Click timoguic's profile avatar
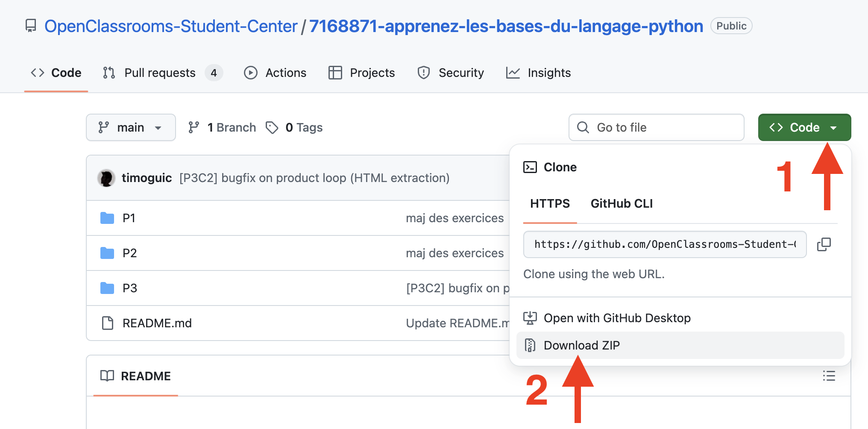The image size is (868, 429). tap(106, 178)
